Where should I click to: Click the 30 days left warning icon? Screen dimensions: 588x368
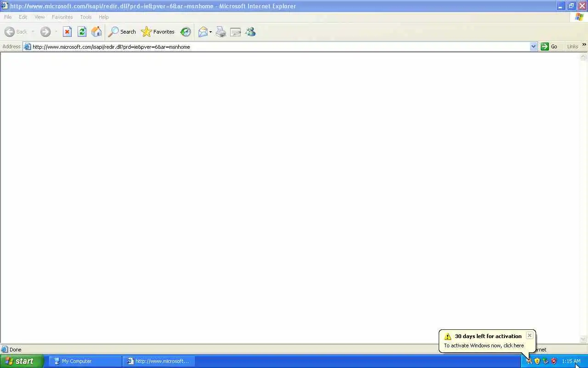click(x=448, y=336)
